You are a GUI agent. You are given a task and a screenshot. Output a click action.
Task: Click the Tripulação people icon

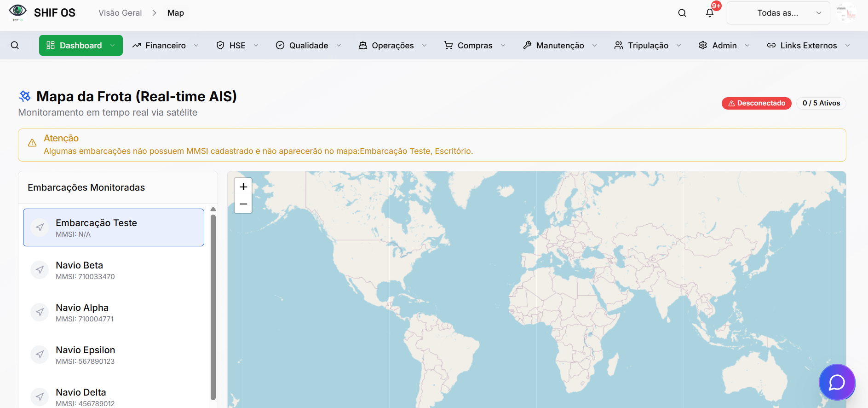(619, 45)
